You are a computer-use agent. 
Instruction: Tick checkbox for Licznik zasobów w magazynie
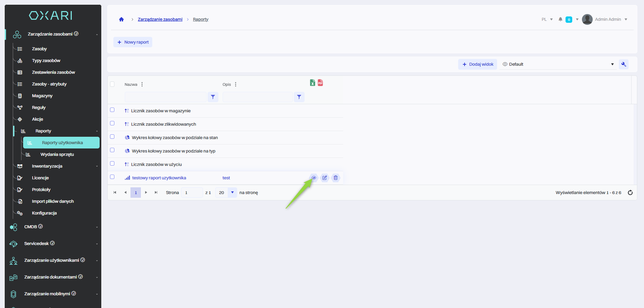coord(112,110)
